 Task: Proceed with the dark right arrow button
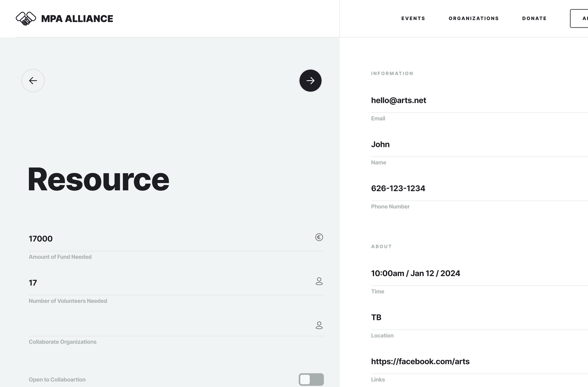tap(310, 81)
